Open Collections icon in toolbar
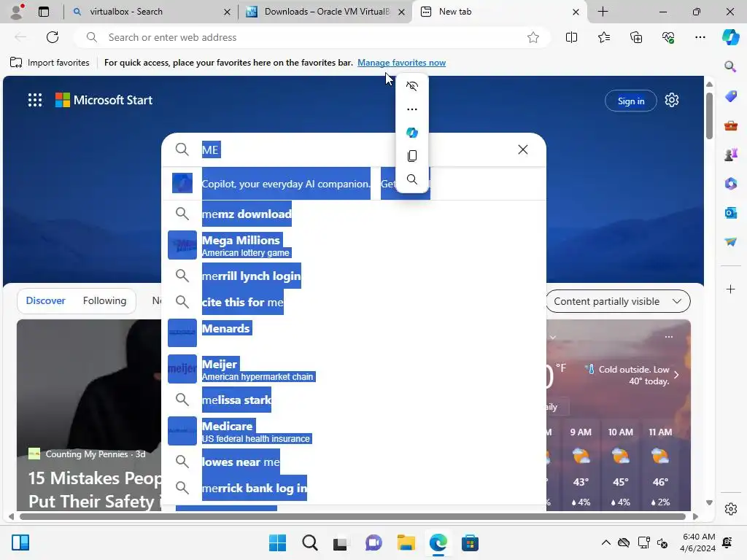The height and width of the screenshot is (560, 747). (x=636, y=37)
